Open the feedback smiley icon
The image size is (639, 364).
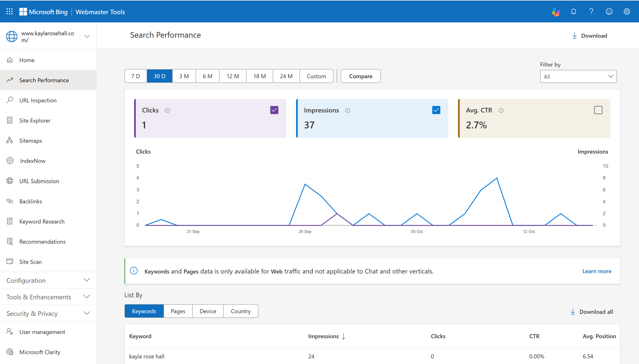pos(609,12)
